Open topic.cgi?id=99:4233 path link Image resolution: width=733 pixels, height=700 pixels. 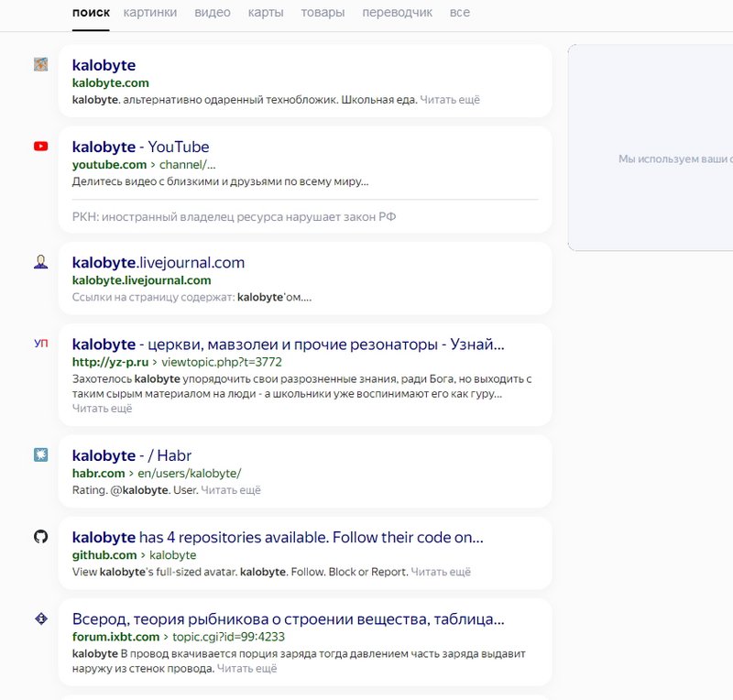(x=228, y=637)
